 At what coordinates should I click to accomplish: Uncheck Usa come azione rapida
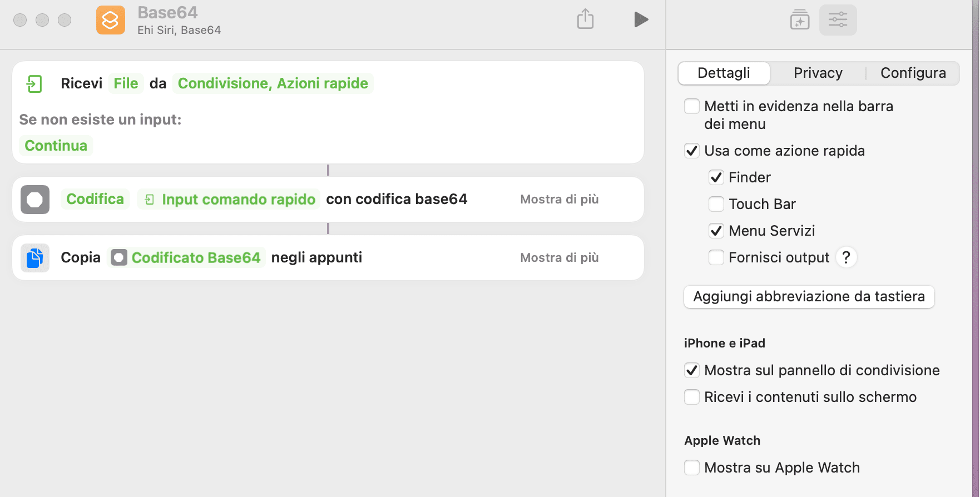click(x=692, y=151)
